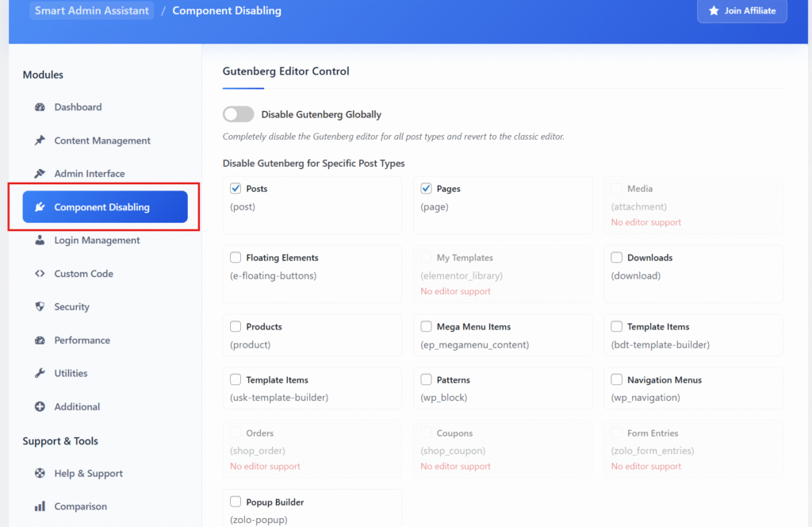Open Login Management module
The width and height of the screenshot is (812, 527).
105,240
